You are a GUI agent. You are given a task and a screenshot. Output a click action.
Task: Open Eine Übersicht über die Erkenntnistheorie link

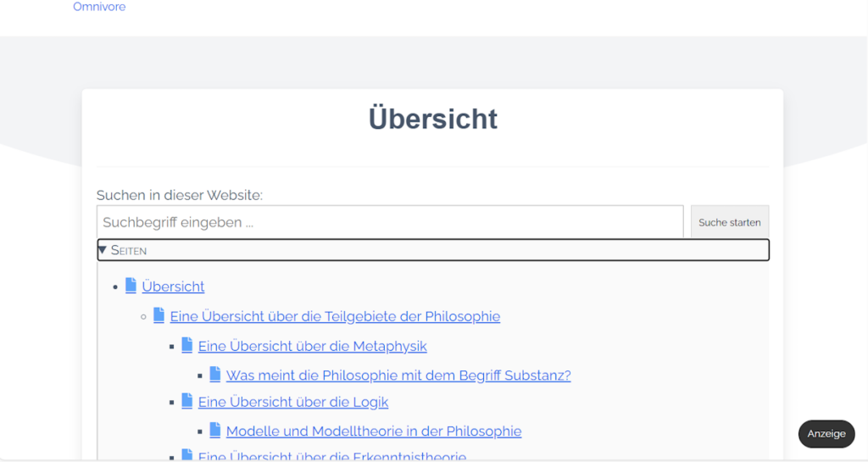pos(331,457)
